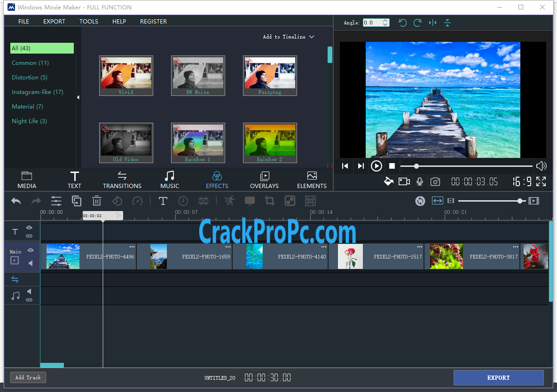Toggle Main track visibility eye
The width and height of the screenshot is (557, 392).
[x=31, y=251]
